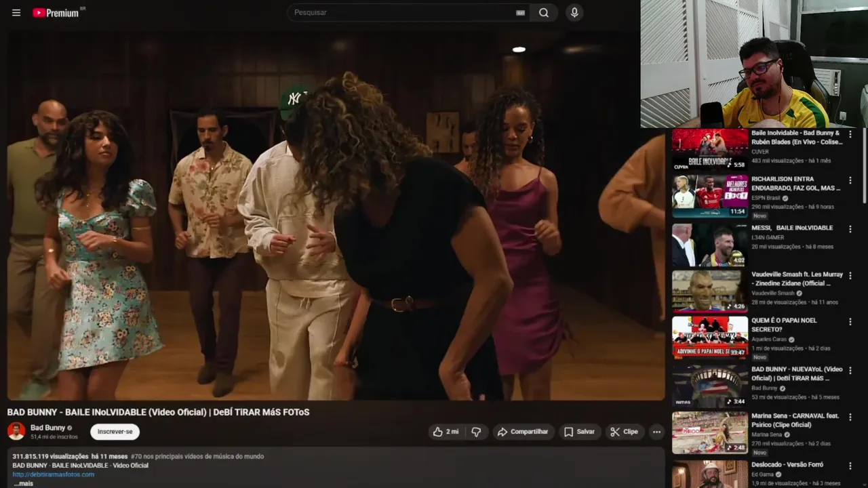The image size is (868, 488).
Task: Start voice search with microphone
Action: 574,13
